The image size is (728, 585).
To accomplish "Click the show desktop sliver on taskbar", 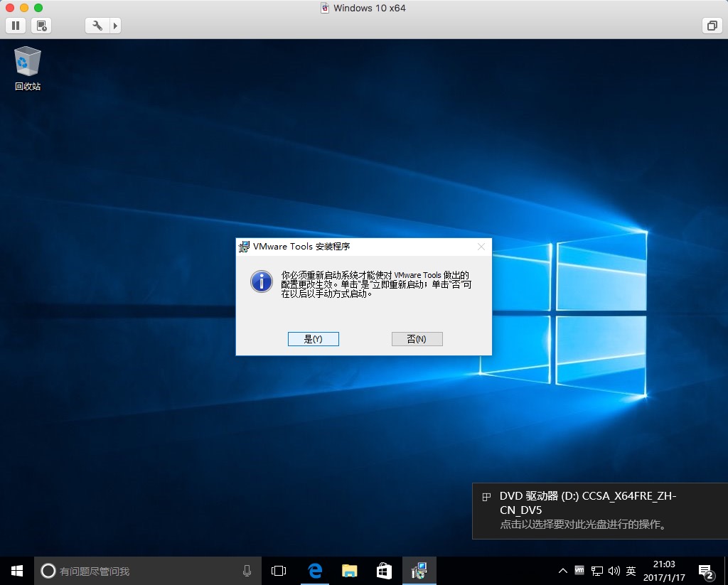I will [726, 571].
